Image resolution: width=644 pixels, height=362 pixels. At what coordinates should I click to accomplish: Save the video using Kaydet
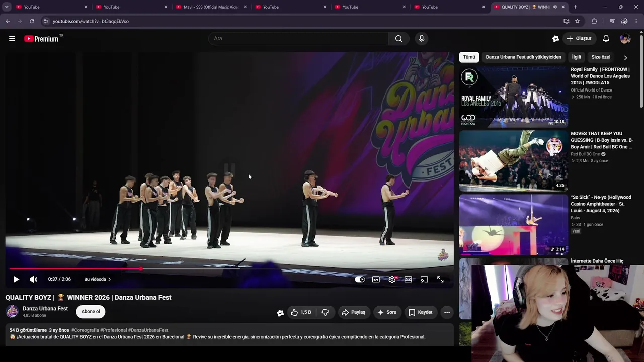421,312
